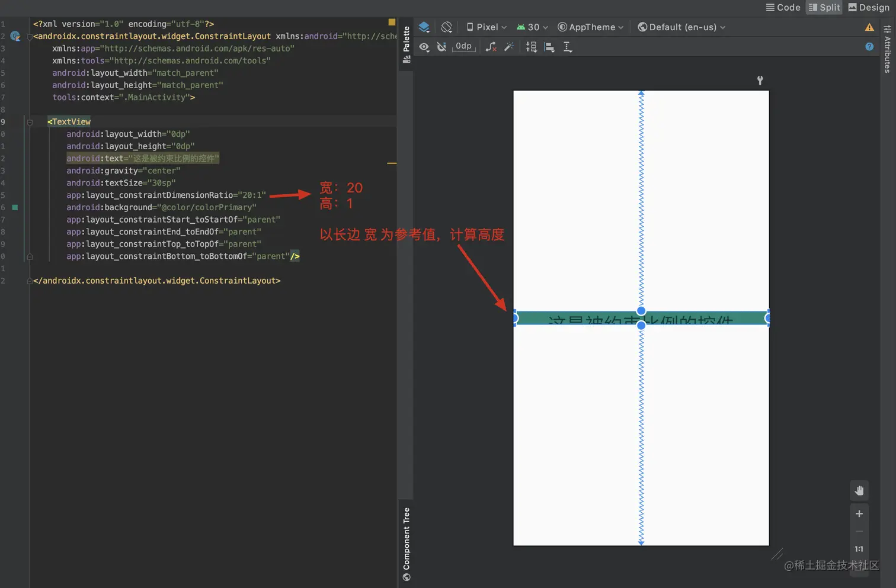Collapse the ConstraintLayout tag fold marker
This screenshot has height=588, width=896.
[x=30, y=37]
